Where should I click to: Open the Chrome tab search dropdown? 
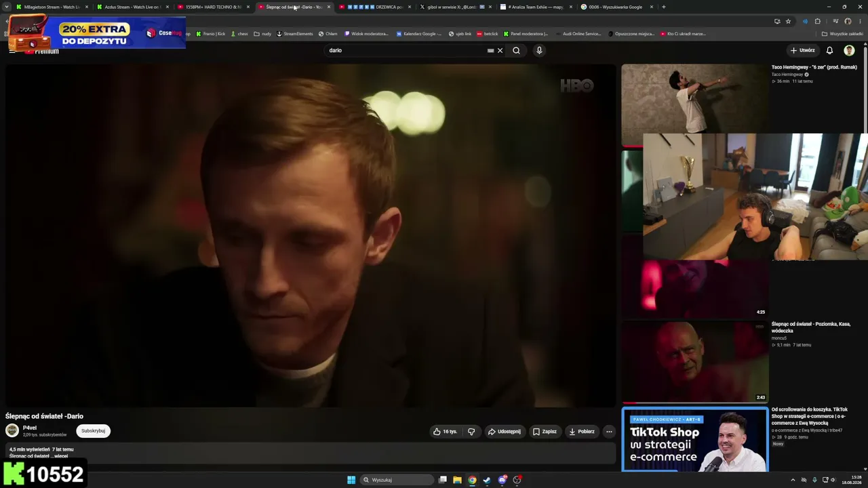coord(7,7)
